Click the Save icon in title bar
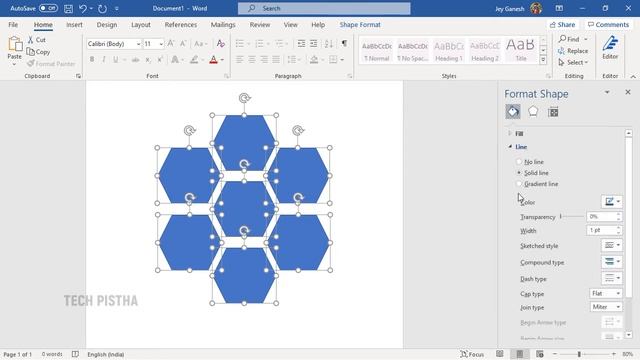Screen dimensions: 640x360 pyautogui.click(x=69, y=8)
